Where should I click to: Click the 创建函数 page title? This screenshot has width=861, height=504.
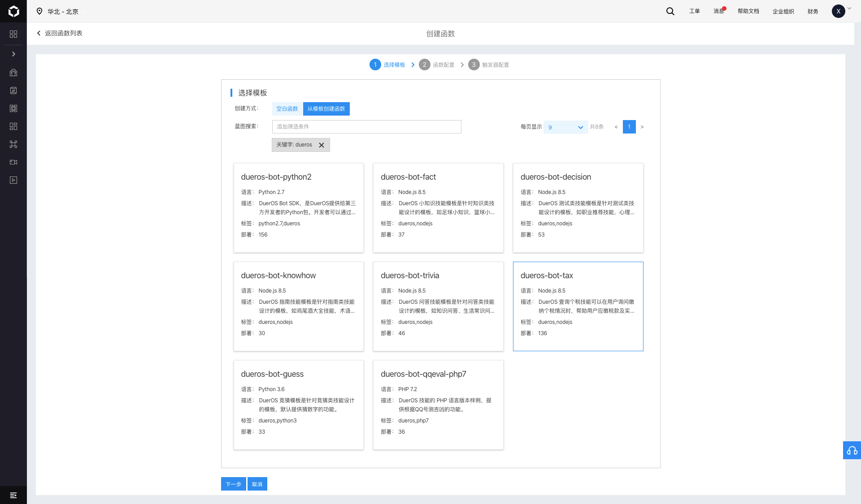(x=440, y=34)
